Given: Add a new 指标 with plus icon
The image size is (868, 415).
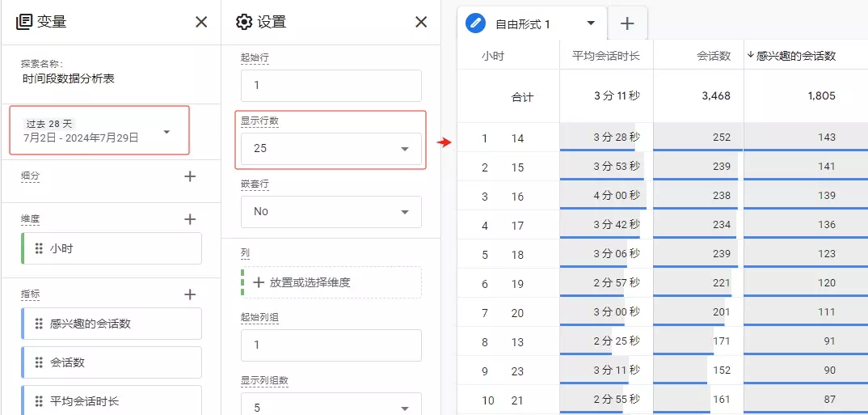Looking at the screenshot, I should point(190,294).
